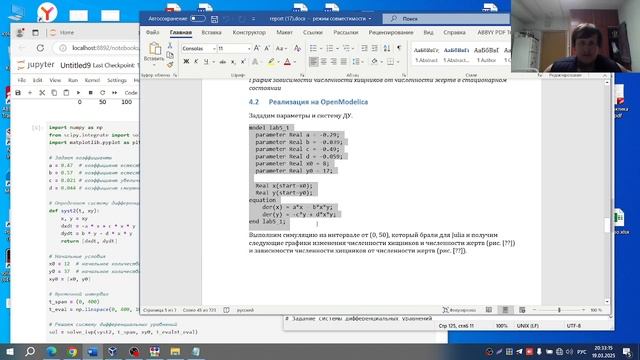This screenshot has height=360, width=640.
Task: Restart kernel and run all with fast-forward icon
Action: click(x=115, y=93)
